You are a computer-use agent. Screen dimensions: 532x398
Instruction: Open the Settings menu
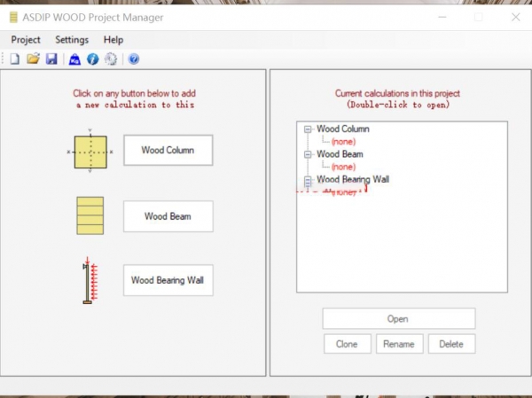(x=72, y=40)
